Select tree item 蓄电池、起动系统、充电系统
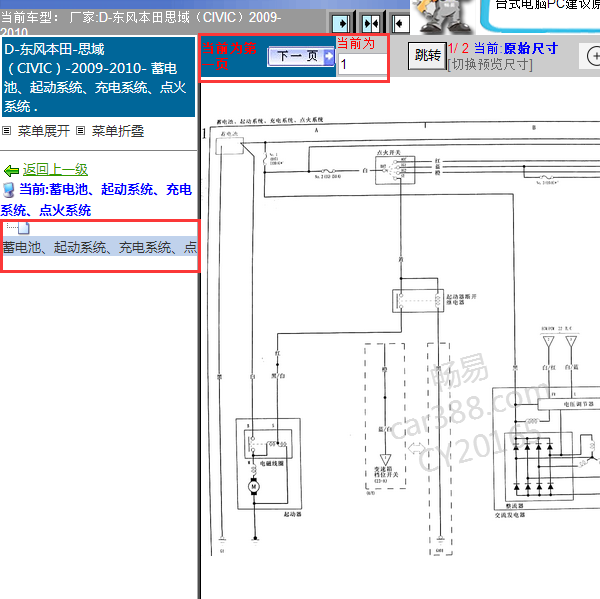Screen dimensions: 600x599 point(99,247)
